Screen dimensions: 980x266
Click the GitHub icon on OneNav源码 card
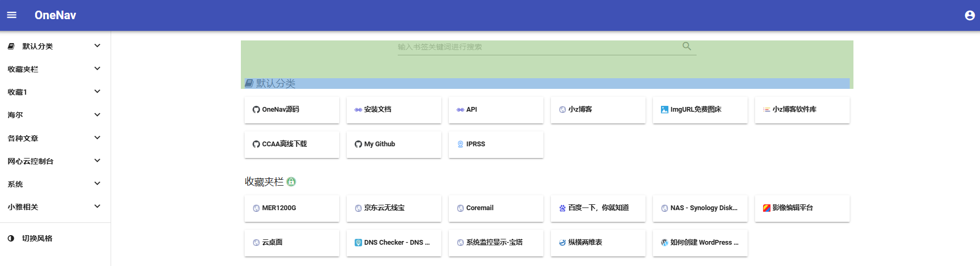(256, 110)
